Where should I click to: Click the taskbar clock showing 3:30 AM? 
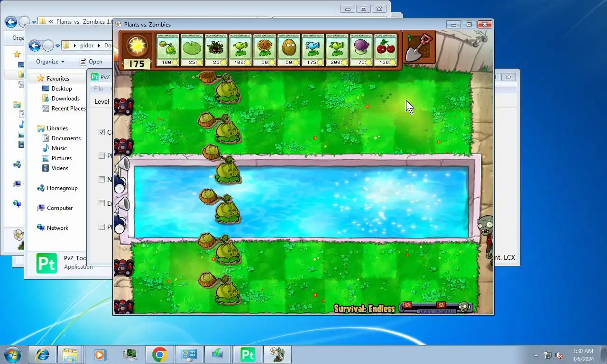[x=582, y=355]
